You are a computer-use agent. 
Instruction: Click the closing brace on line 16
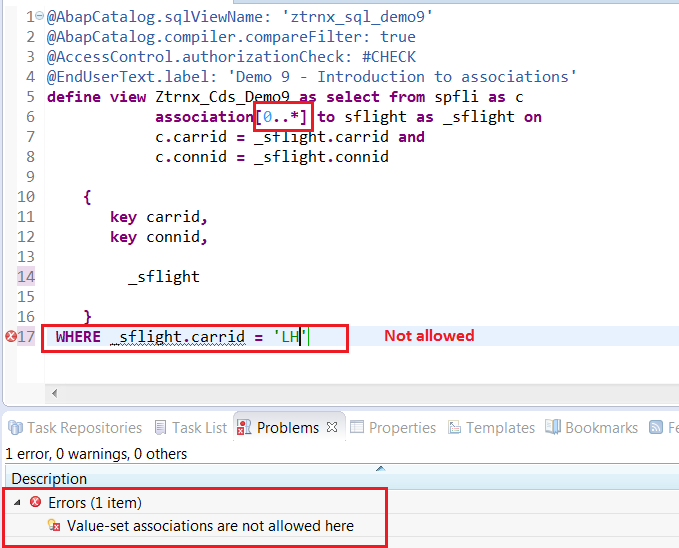pos(87,317)
